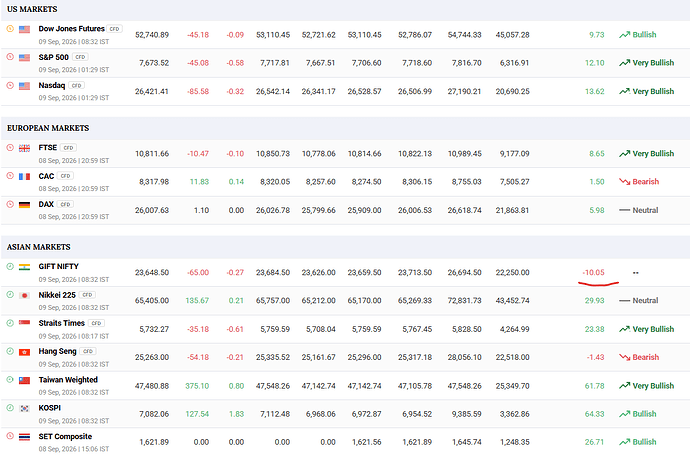Click the clock status icon beside Nasdaq
This screenshot has height=455, width=690.
tap(10, 85)
